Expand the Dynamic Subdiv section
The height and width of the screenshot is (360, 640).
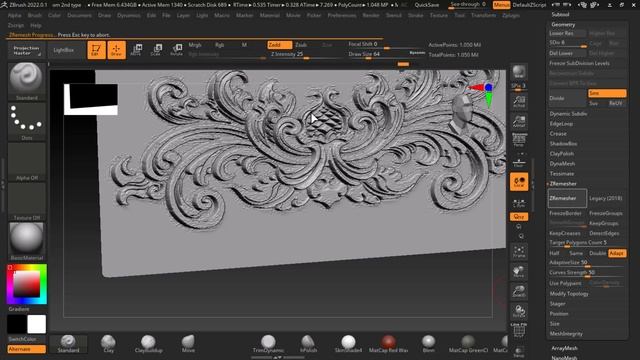pos(568,114)
